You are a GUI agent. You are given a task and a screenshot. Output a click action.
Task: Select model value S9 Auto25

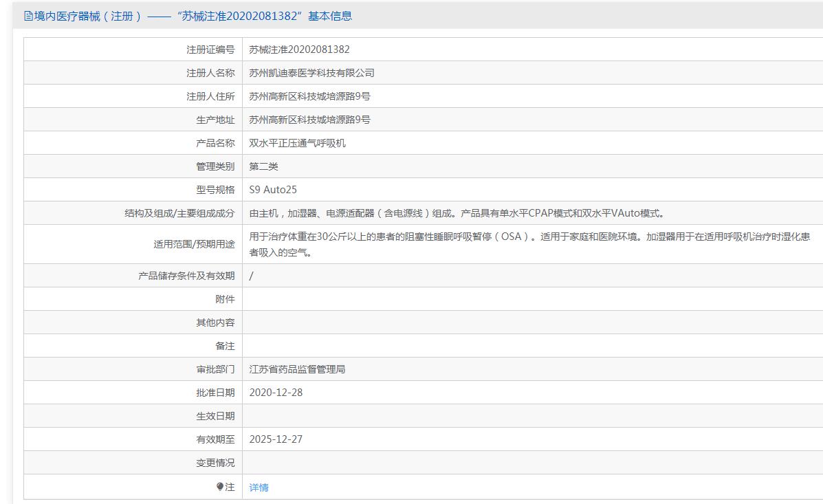pyautogui.click(x=273, y=190)
